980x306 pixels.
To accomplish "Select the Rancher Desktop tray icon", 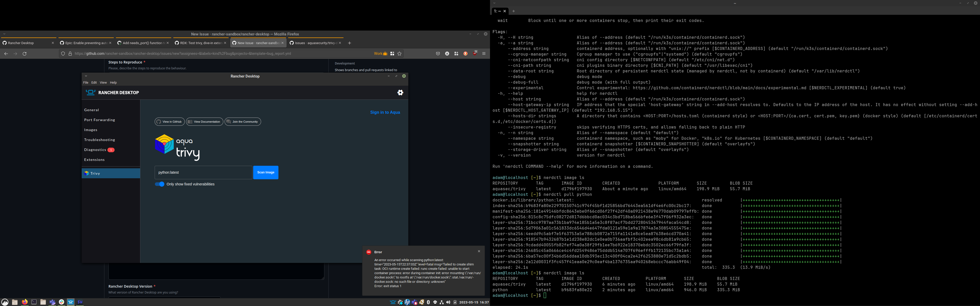I will pos(393,302).
